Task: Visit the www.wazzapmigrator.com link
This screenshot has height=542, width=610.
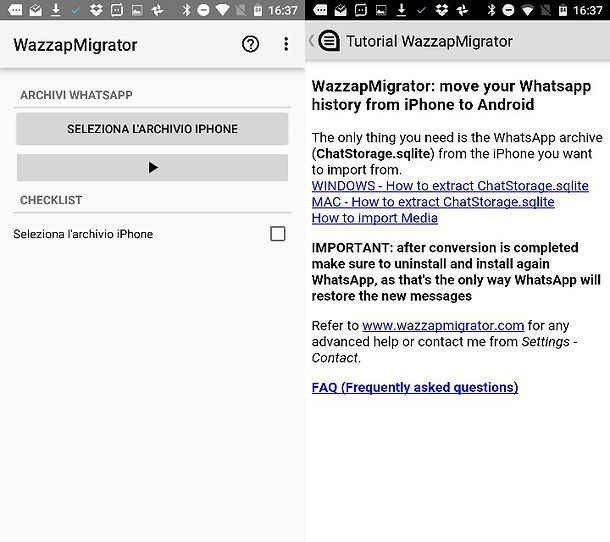Action: [x=443, y=325]
